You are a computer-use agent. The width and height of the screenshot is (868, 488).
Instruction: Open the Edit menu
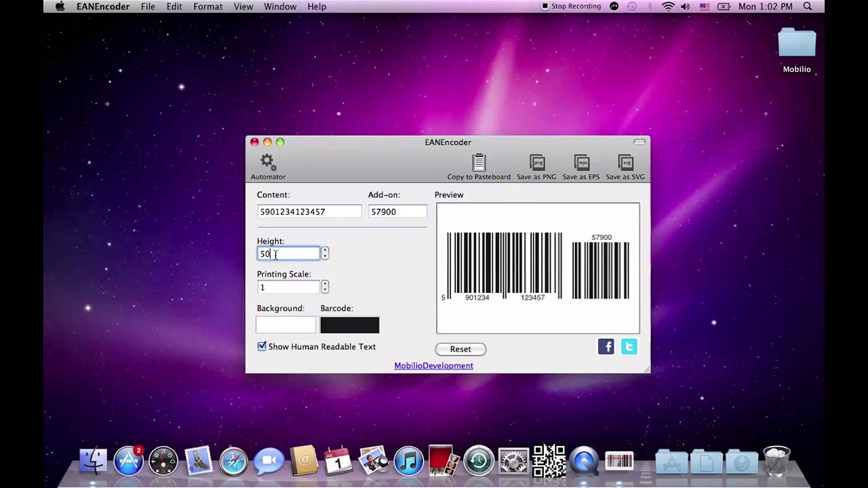pyautogui.click(x=174, y=6)
